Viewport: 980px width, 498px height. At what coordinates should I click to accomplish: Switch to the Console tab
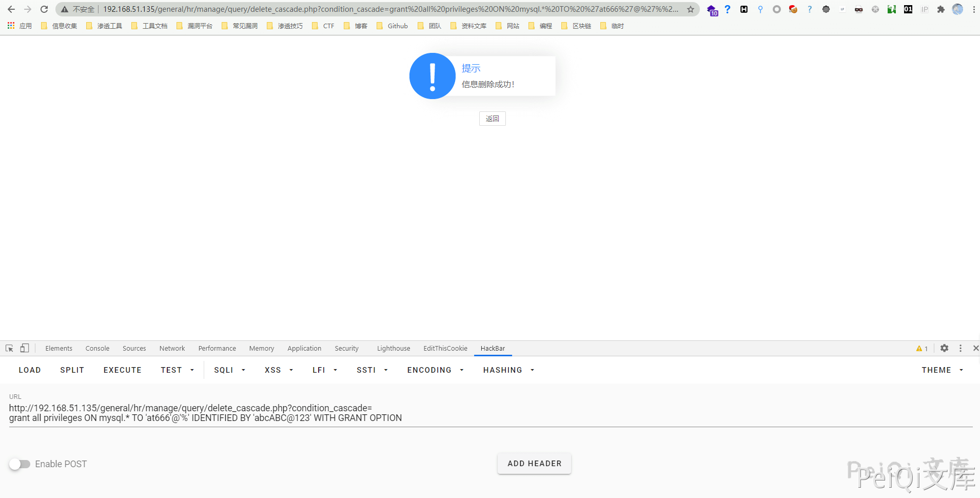click(x=97, y=348)
